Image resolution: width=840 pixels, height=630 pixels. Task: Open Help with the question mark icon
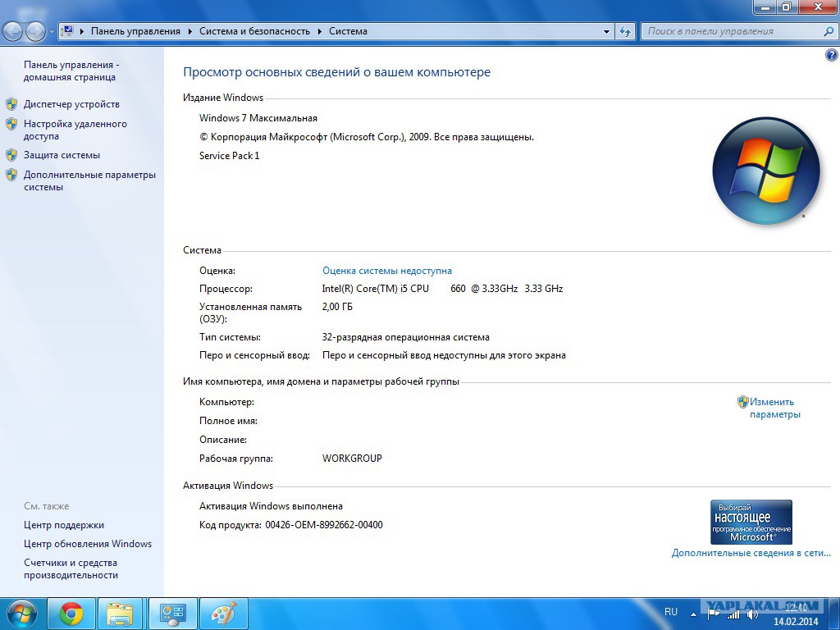coord(832,55)
